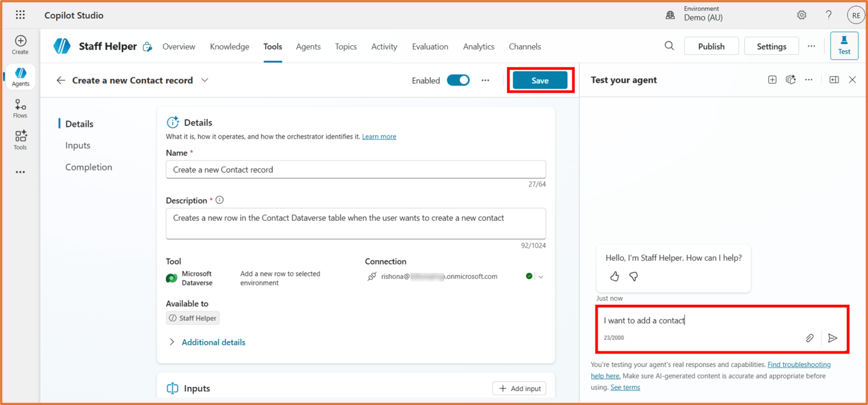This screenshot has width=868, height=405.
Task: Click the thumbs up icon on greeting
Action: pyautogui.click(x=614, y=277)
